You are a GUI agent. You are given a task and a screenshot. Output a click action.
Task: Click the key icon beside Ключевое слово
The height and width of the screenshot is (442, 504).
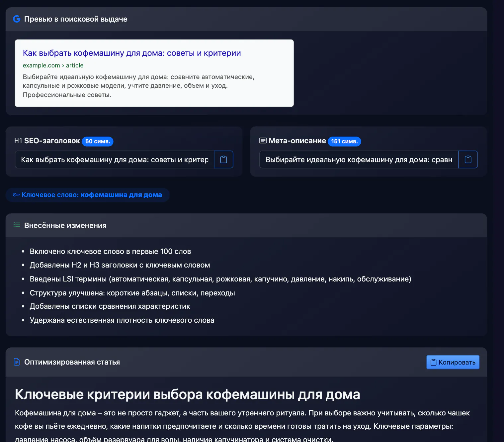pos(16,195)
